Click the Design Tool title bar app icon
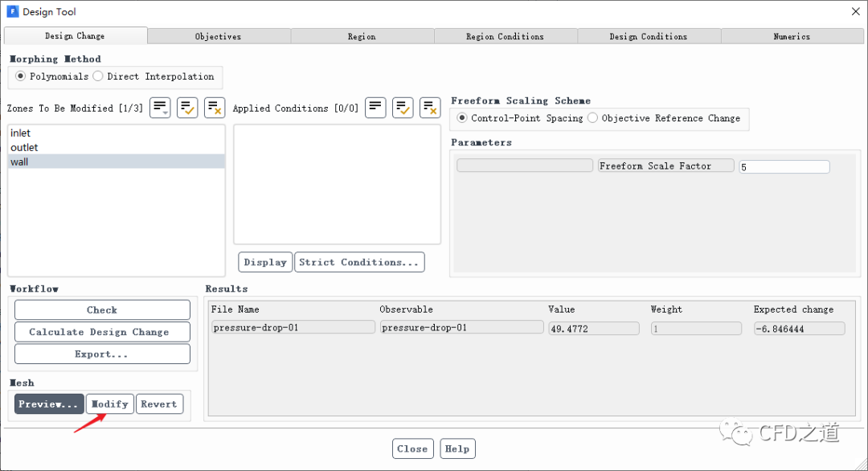This screenshot has height=471, width=868. pos(12,12)
